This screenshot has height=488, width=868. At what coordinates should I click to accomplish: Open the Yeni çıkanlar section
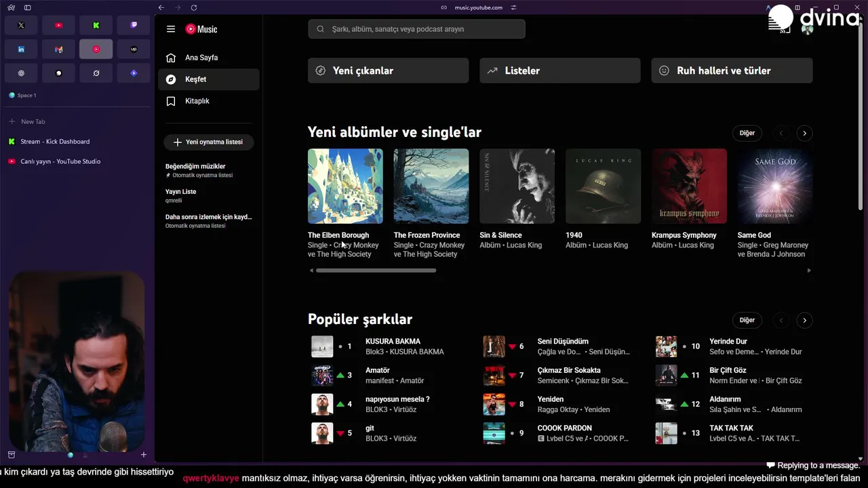click(x=388, y=70)
